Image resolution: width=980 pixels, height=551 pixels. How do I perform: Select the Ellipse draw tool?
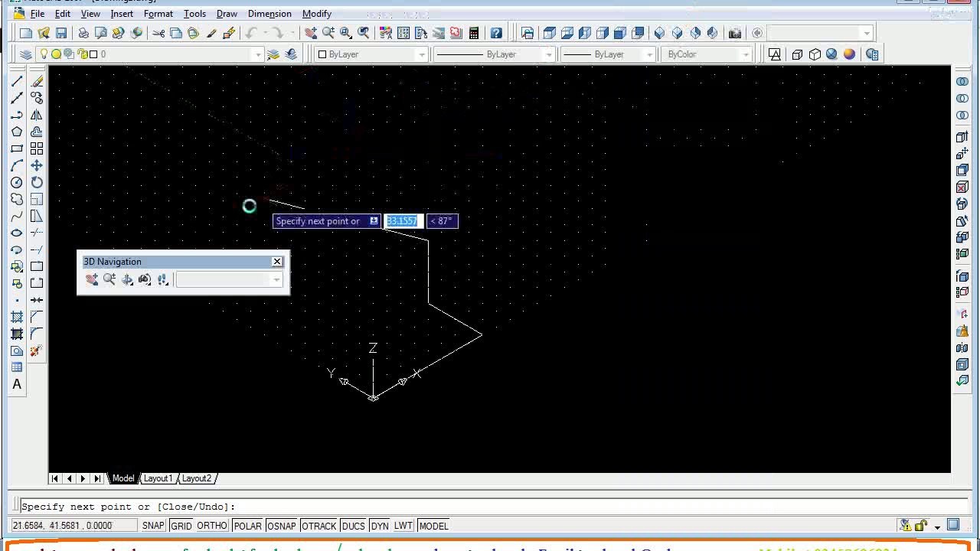pos(17,233)
